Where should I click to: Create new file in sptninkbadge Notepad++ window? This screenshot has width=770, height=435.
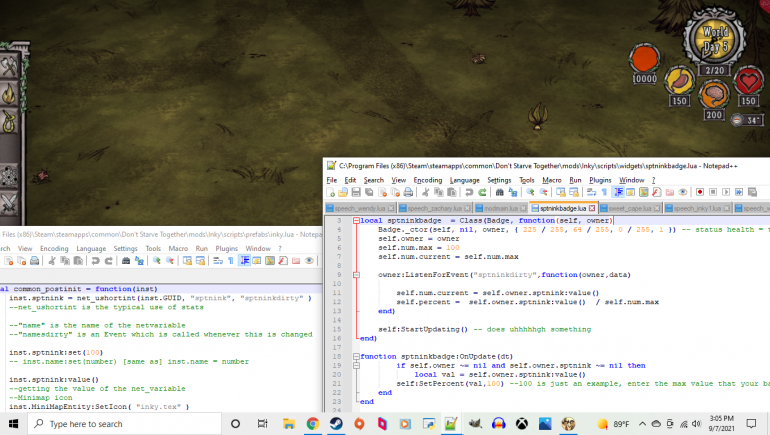coord(330,192)
